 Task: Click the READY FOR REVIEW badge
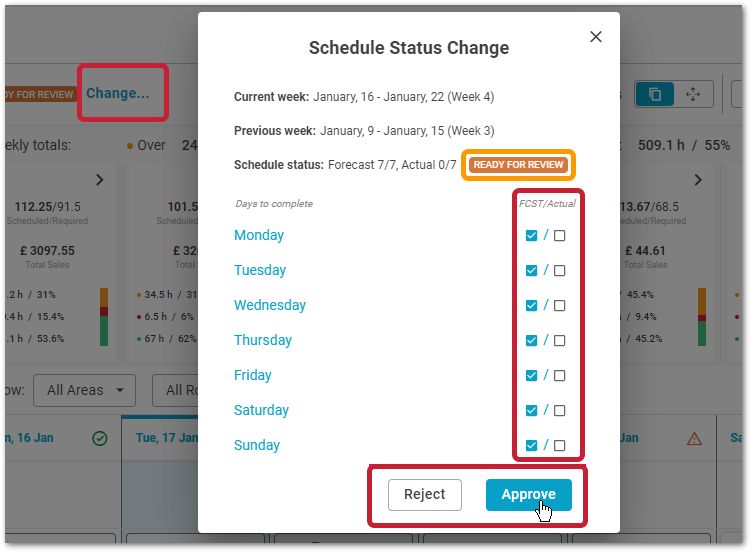click(x=518, y=165)
